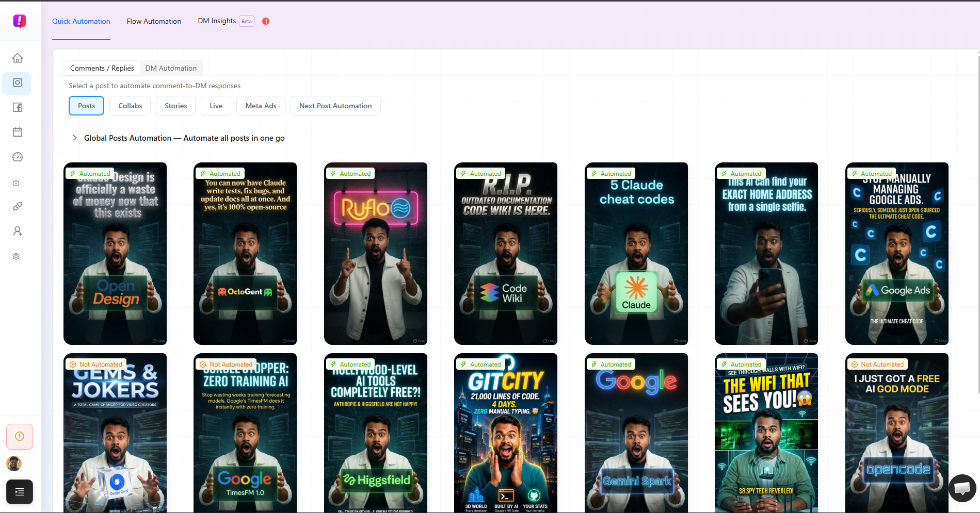Screen dimensions: 980x513
Task: Open the chat support bubble
Action: click(962, 488)
